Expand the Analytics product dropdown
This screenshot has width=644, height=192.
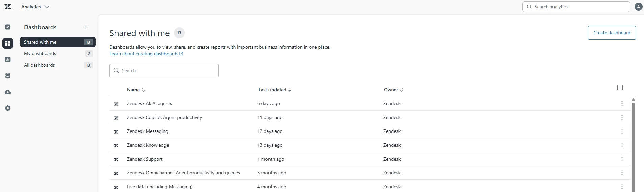[x=35, y=7]
